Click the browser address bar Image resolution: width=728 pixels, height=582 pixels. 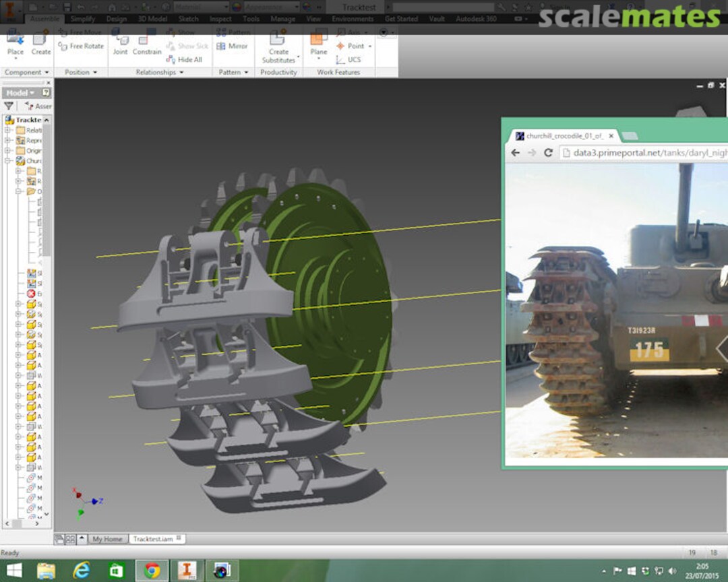coord(647,153)
